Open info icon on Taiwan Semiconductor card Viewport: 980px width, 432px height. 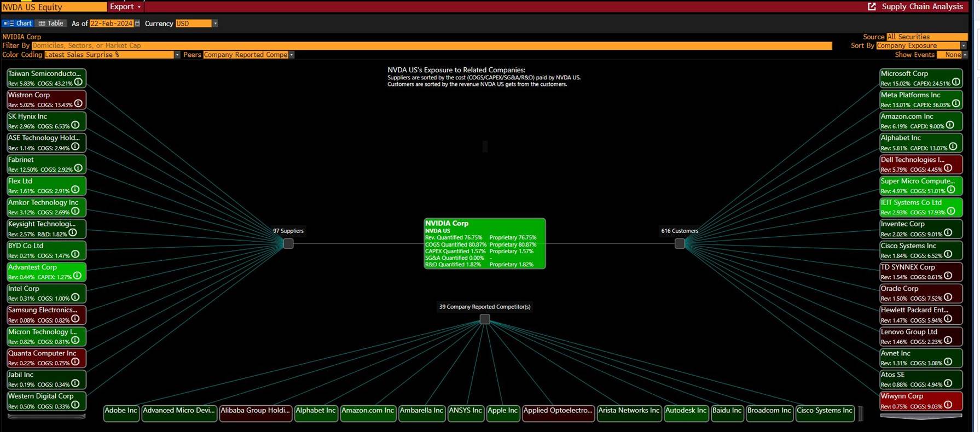coord(78,82)
